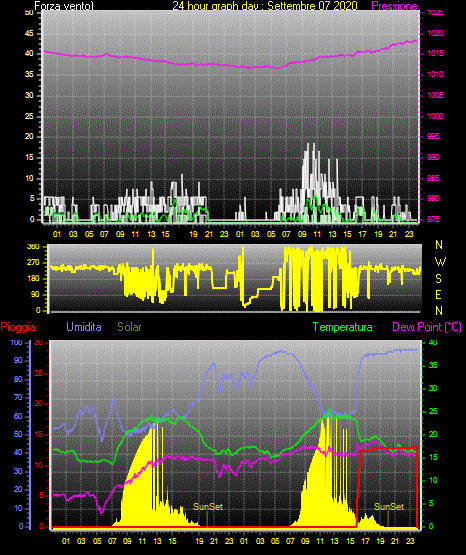Screen dimensions: 466x555
Task: Click the "SunSet" label inside the red rain box
Action: coord(389,507)
